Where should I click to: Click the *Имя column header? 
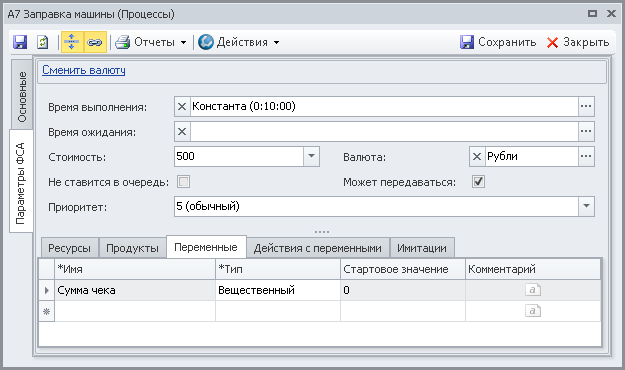[x=135, y=269]
